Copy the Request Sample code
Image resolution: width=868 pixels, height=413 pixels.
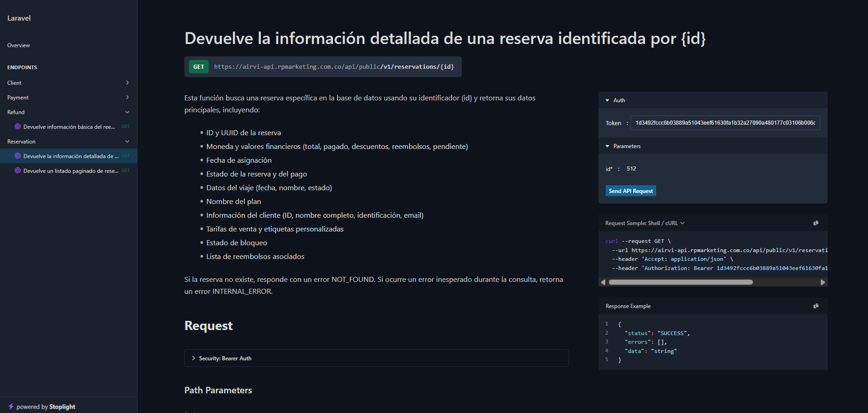click(x=816, y=223)
